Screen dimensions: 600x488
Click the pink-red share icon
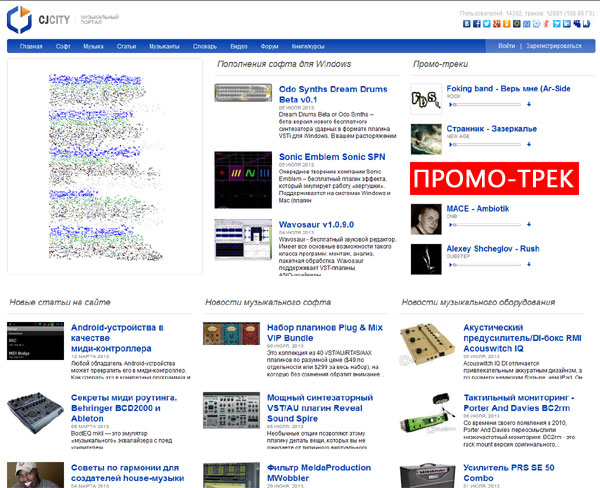click(546, 24)
